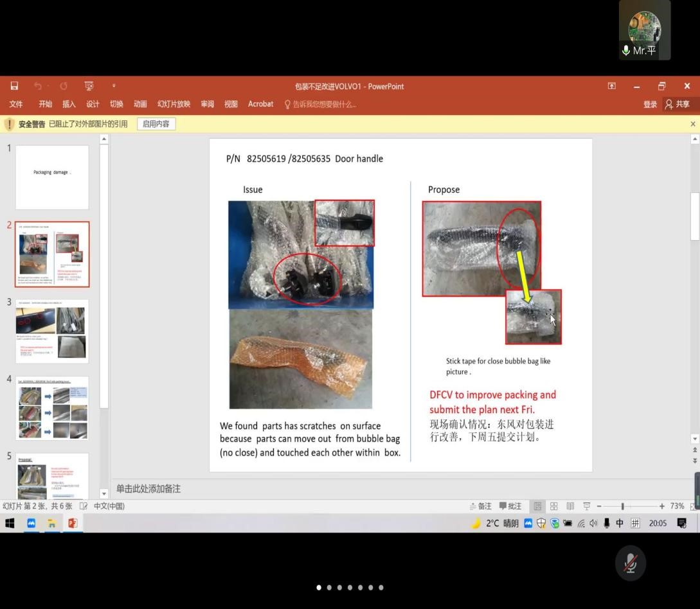700x609 pixels.
Task: Open File Explorer from the taskbar
Action: 52,524
